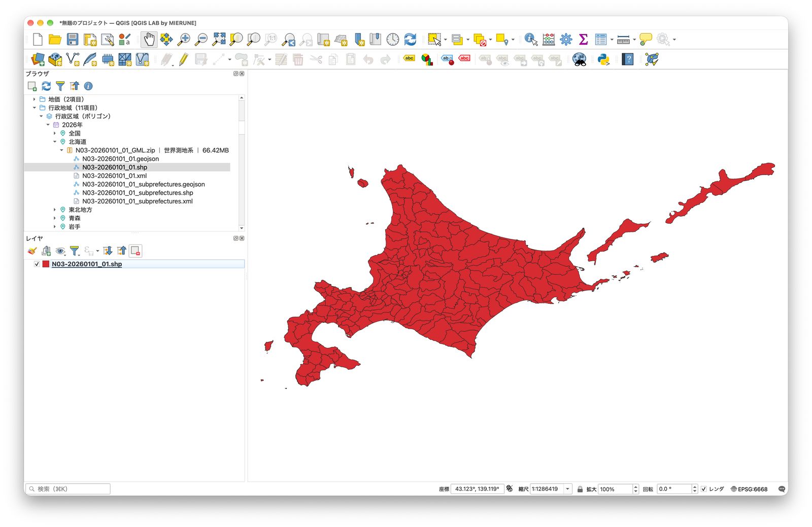Open the layer labeling options yellow abc icon
This screenshot has height=527, width=812.
pyautogui.click(x=409, y=59)
